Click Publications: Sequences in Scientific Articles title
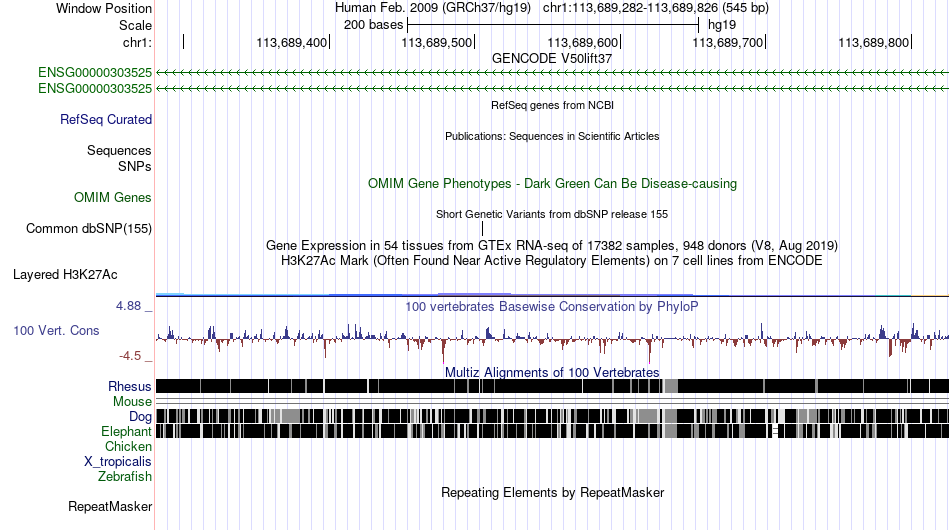This screenshot has width=950, height=530. click(552, 136)
